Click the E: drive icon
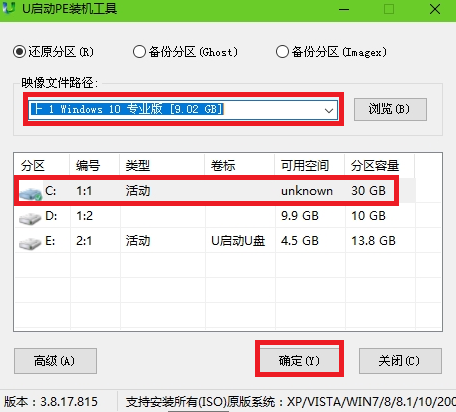This screenshot has width=456, height=412. tap(30, 243)
